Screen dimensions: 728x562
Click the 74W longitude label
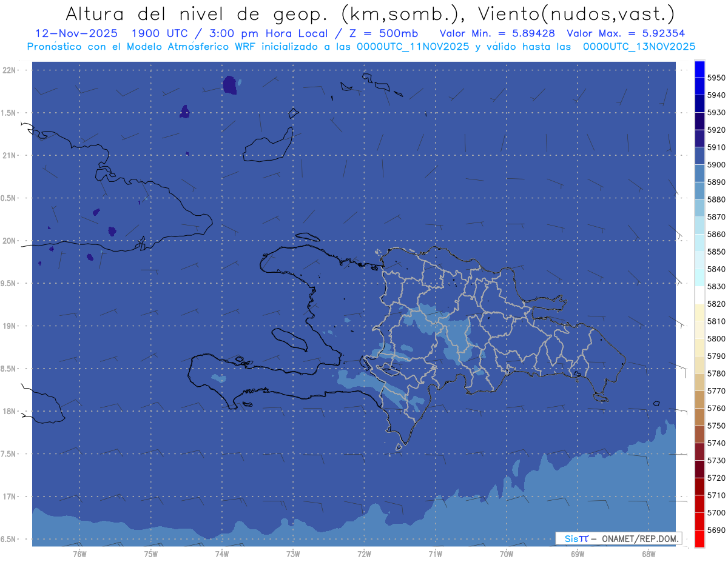(x=222, y=554)
